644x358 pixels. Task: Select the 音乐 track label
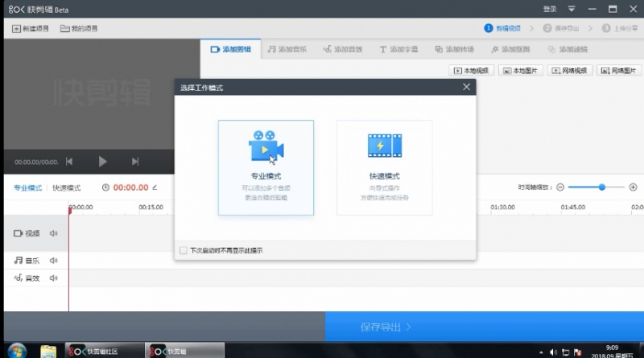click(x=27, y=261)
